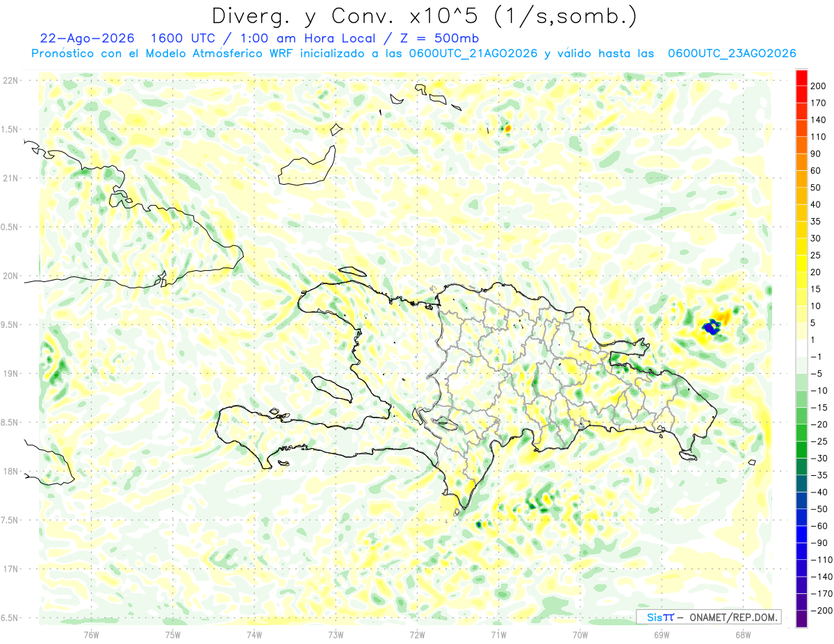Image resolution: width=834 pixels, height=644 pixels.
Task: Click the '70W' longitude label
Action: click(580, 634)
